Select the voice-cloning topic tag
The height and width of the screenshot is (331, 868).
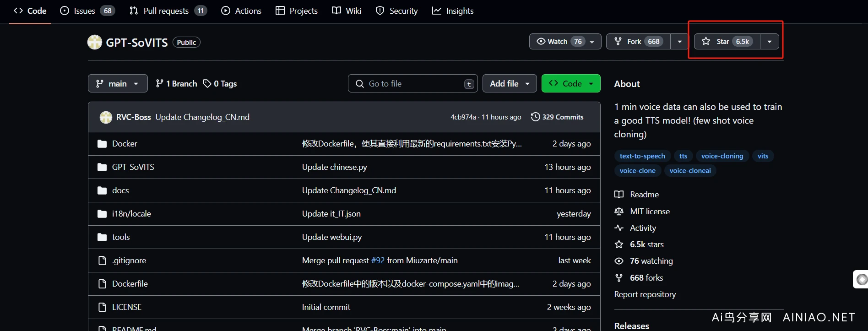coord(722,156)
